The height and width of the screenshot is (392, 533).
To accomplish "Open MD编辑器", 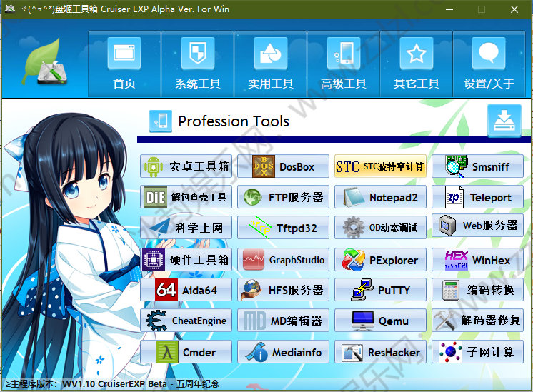I will pyautogui.click(x=284, y=320).
